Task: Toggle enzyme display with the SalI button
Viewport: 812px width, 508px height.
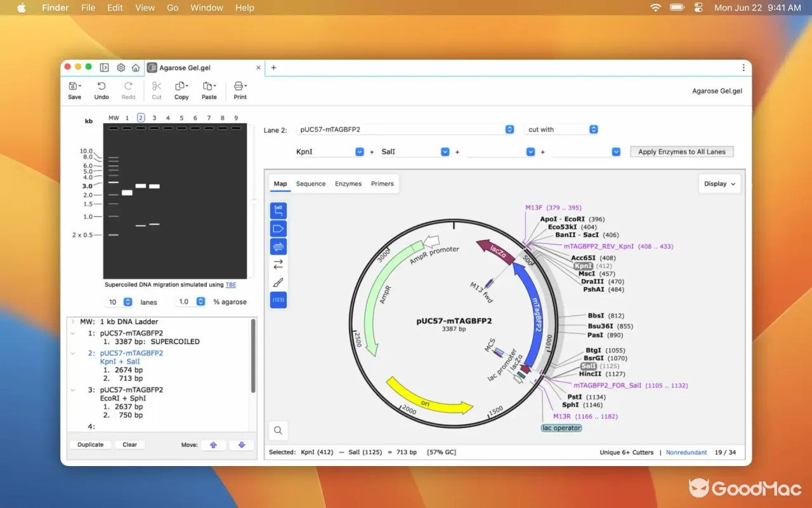Action: [278, 211]
